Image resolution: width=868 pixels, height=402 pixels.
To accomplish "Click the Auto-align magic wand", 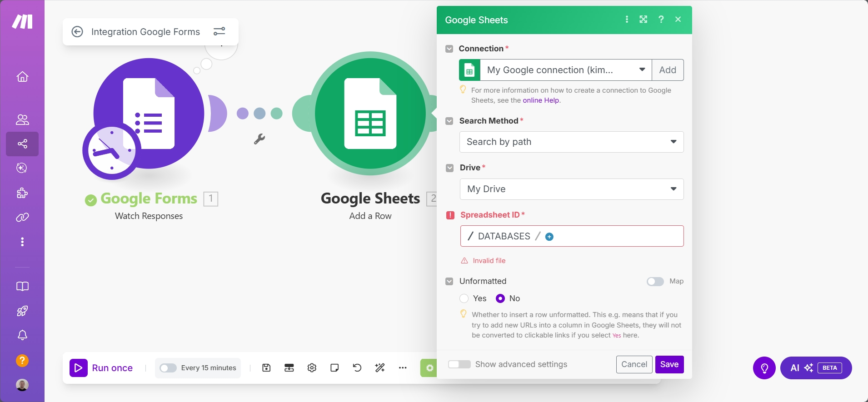I will [x=380, y=368].
